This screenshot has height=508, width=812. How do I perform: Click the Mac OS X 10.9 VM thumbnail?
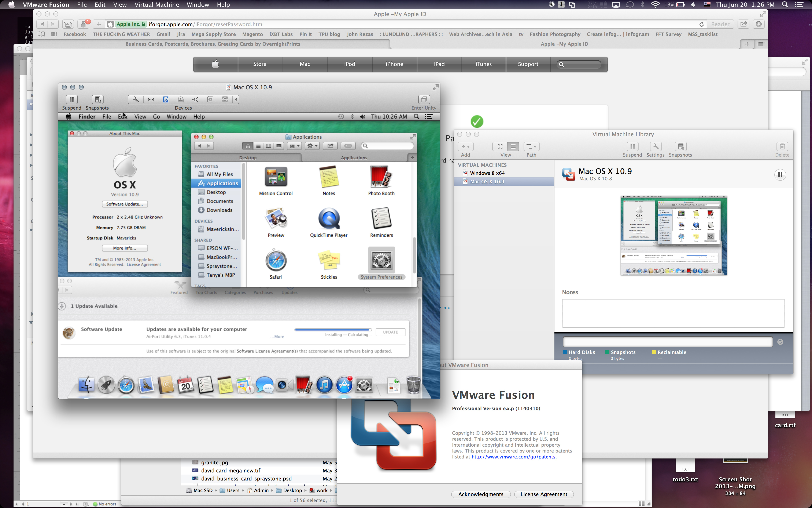673,235
